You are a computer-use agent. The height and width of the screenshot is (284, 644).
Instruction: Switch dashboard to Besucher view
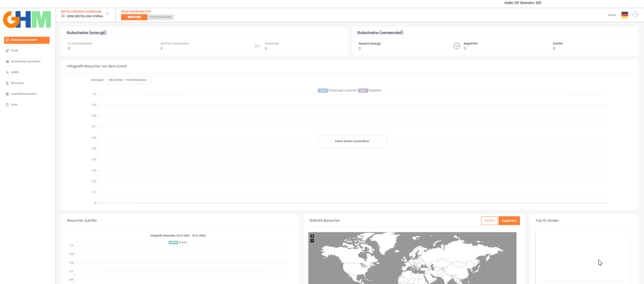click(134, 17)
